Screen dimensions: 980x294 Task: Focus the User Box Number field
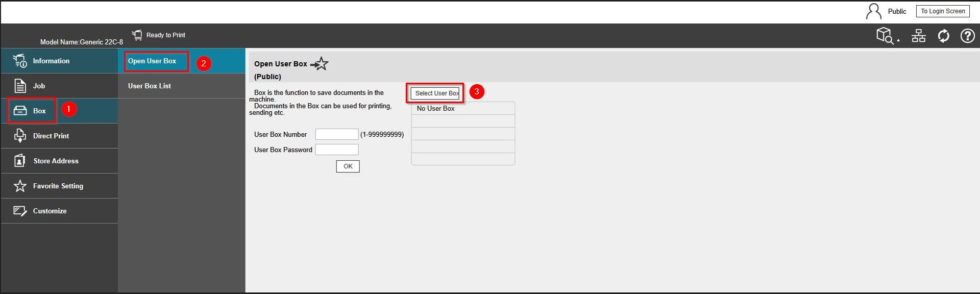click(336, 134)
